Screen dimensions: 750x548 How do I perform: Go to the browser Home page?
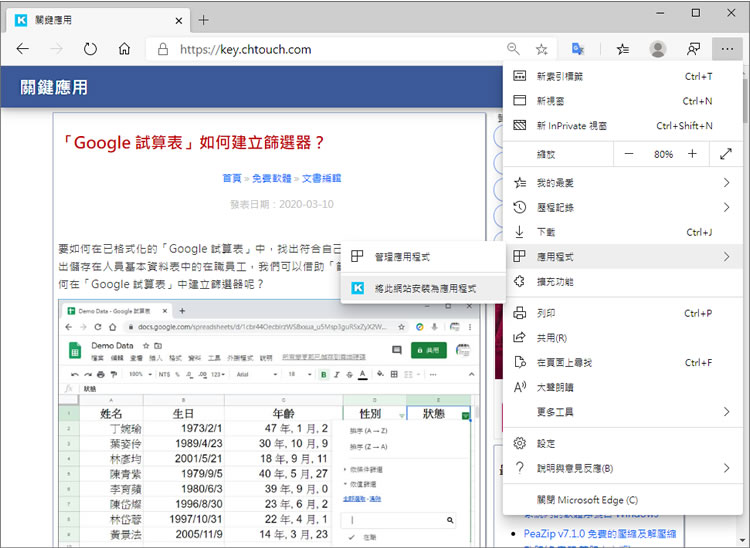coord(124,49)
